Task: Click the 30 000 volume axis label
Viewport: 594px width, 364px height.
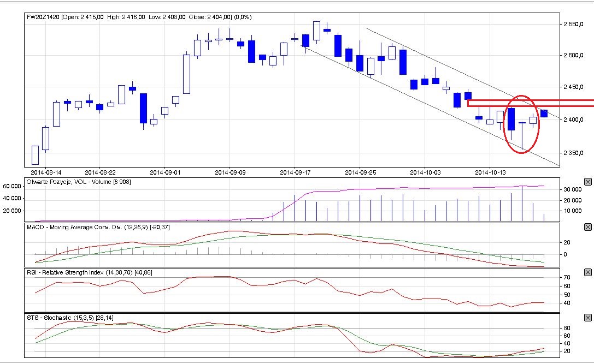Action: point(572,189)
